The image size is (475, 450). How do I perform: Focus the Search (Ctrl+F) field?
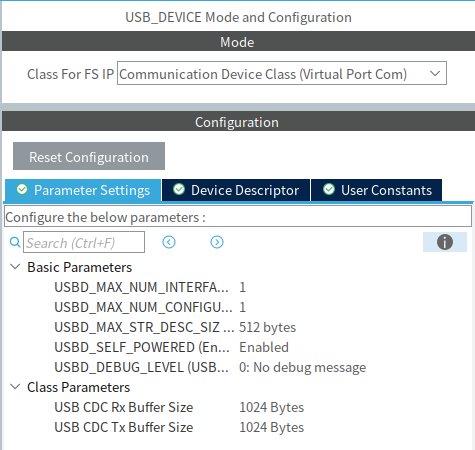tap(84, 242)
